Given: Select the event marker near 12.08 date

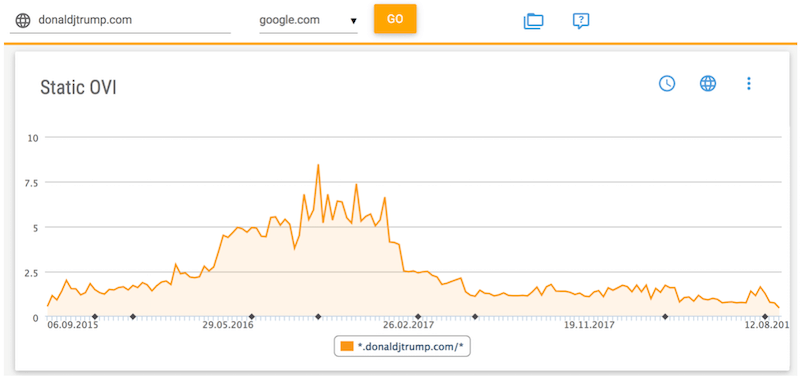Looking at the screenshot, I should (x=765, y=317).
